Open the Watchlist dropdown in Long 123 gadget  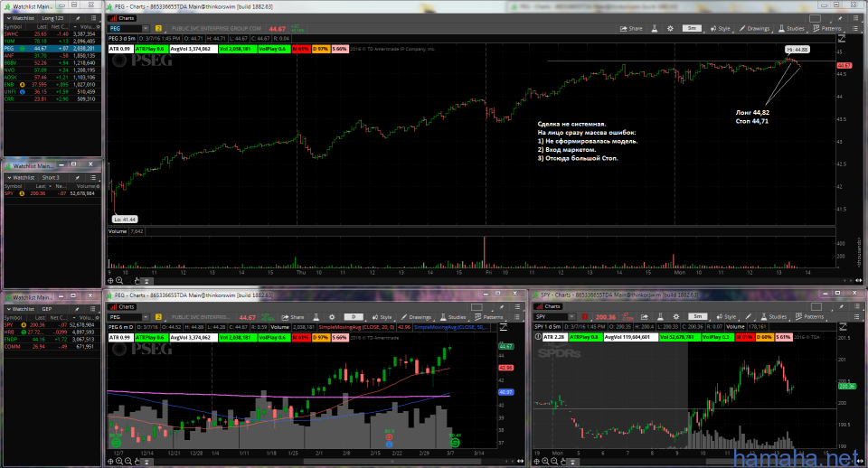(x=21, y=18)
